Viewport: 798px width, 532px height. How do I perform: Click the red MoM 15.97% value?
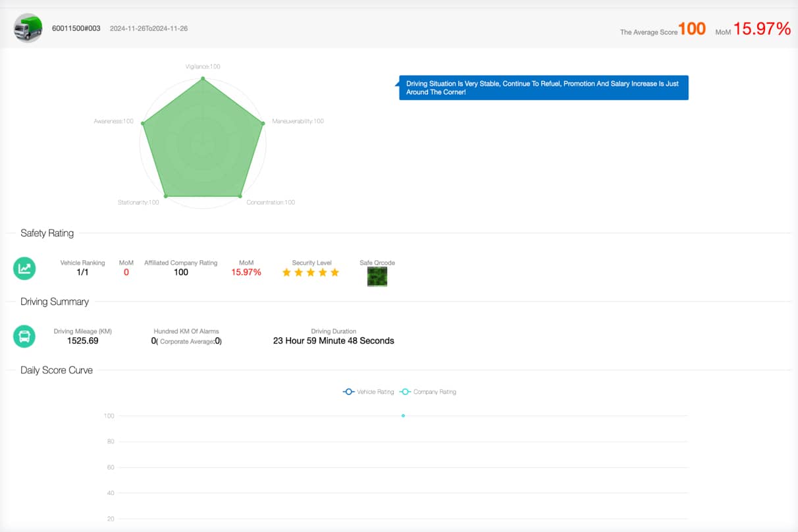763,28
